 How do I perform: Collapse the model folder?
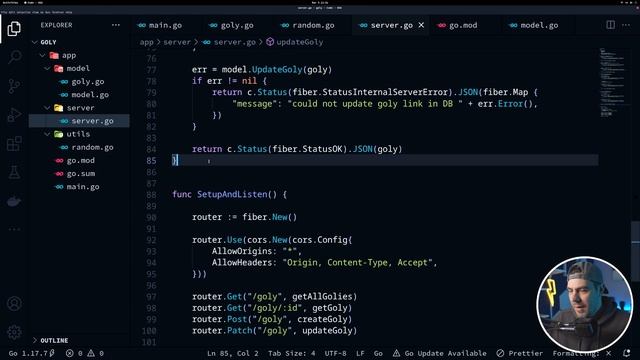click(47, 69)
